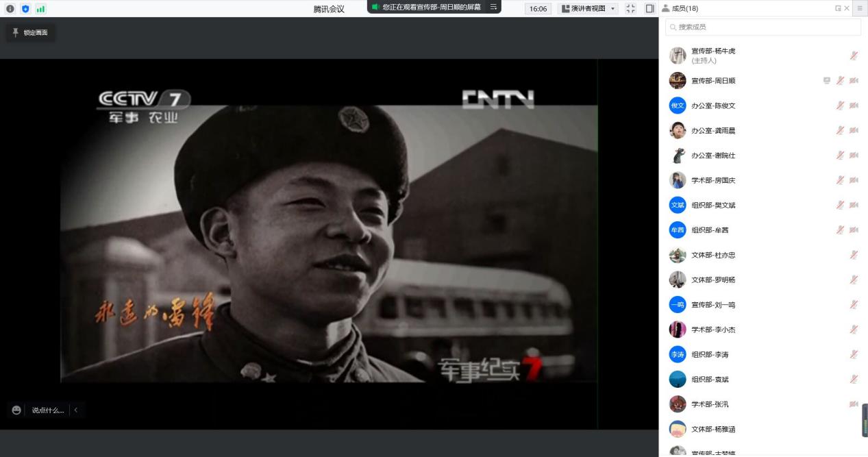Open the hamburger menu at top right
This screenshot has height=457, width=868.
pyautogui.click(x=860, y=8)
